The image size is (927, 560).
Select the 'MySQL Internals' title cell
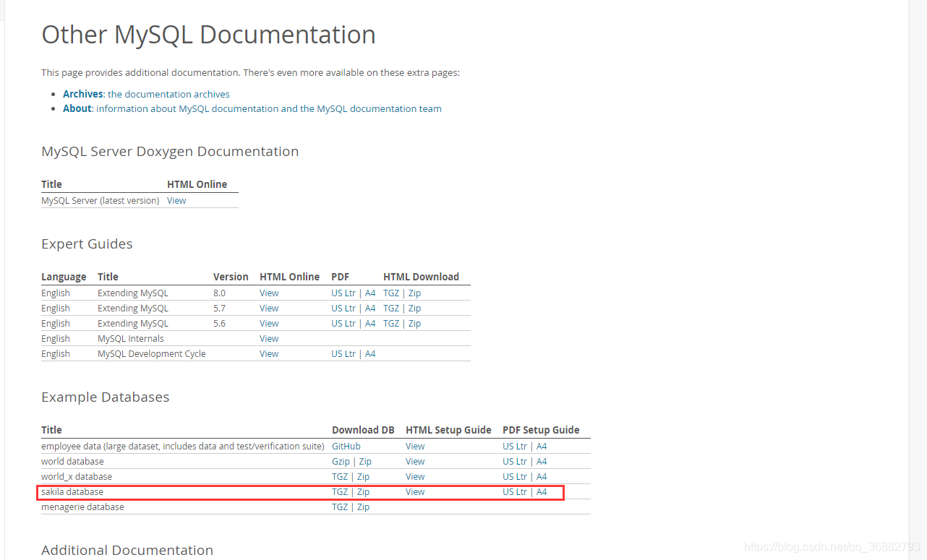(131, 339)
